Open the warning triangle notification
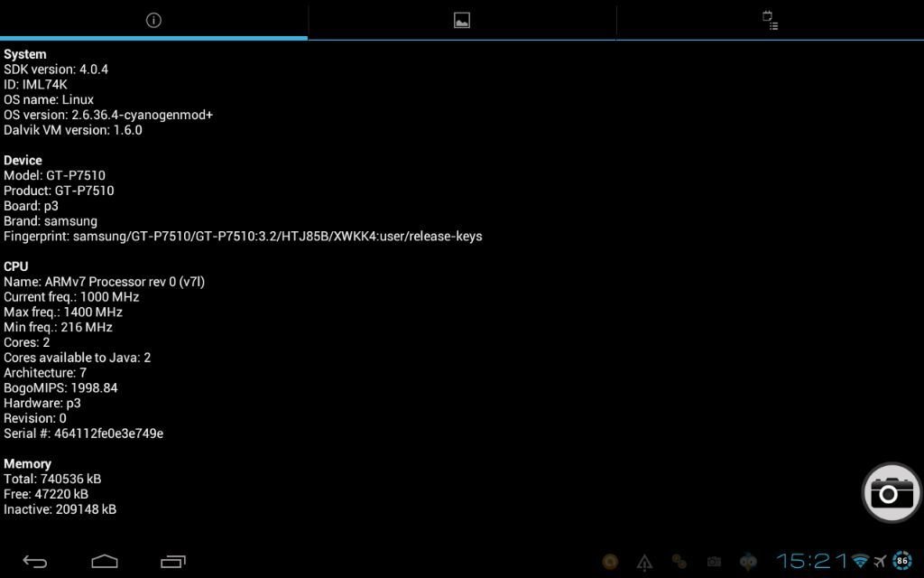Image resolution: width=924 pixels, height=578 pixels. [x=644, y=562]
